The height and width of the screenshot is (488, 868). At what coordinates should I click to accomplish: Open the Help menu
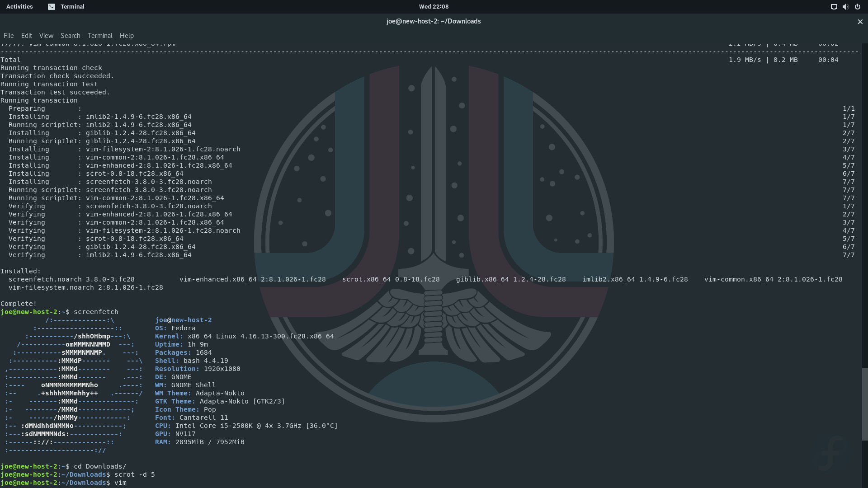tap(127, 36)
